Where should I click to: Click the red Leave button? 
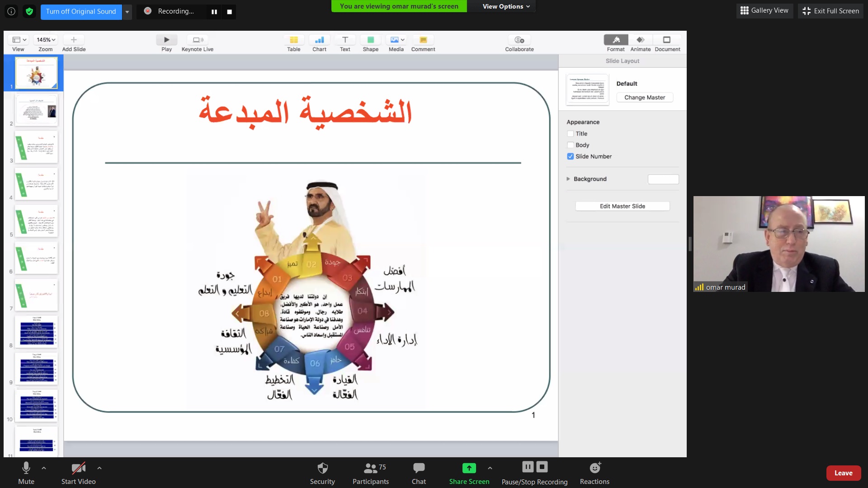pos(843,473)
